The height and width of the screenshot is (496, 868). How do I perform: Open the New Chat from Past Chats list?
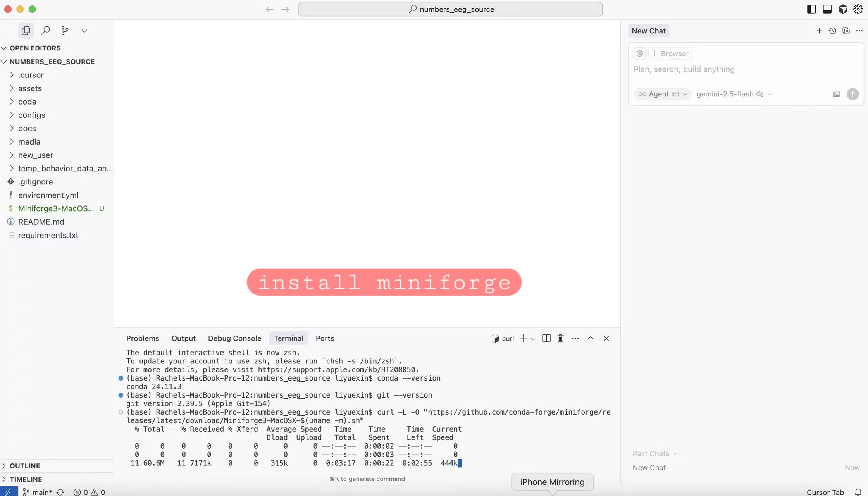(649, 467)
